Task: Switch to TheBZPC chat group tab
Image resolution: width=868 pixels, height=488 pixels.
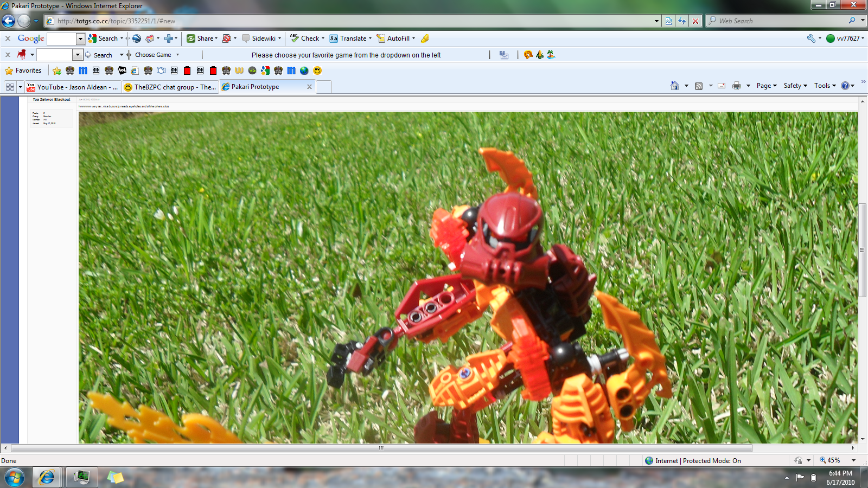Action: (170, 87)
